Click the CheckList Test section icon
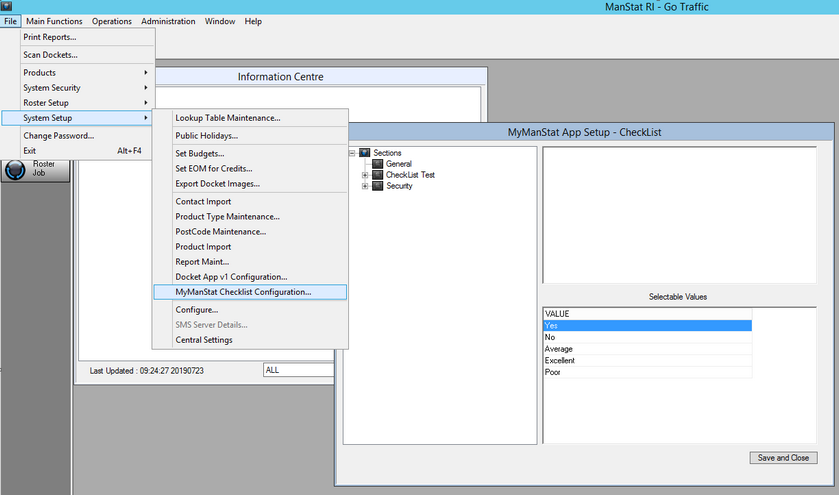Viewport: 839px width, 495px height. (x=378, y=175)
